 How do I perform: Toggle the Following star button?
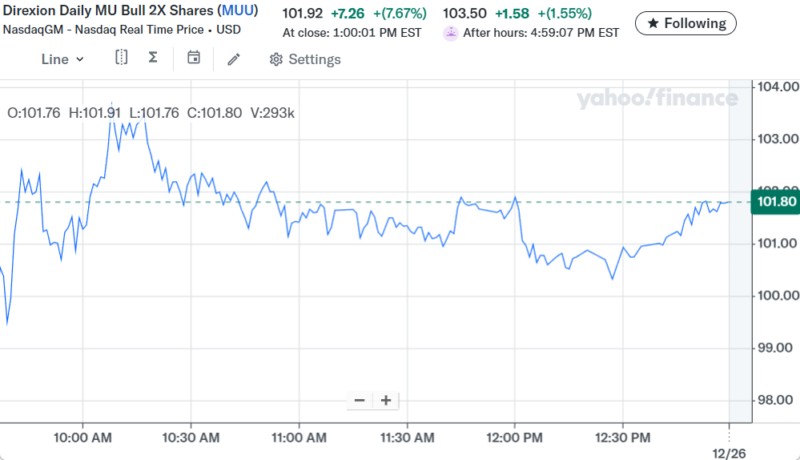coord(686,22)
